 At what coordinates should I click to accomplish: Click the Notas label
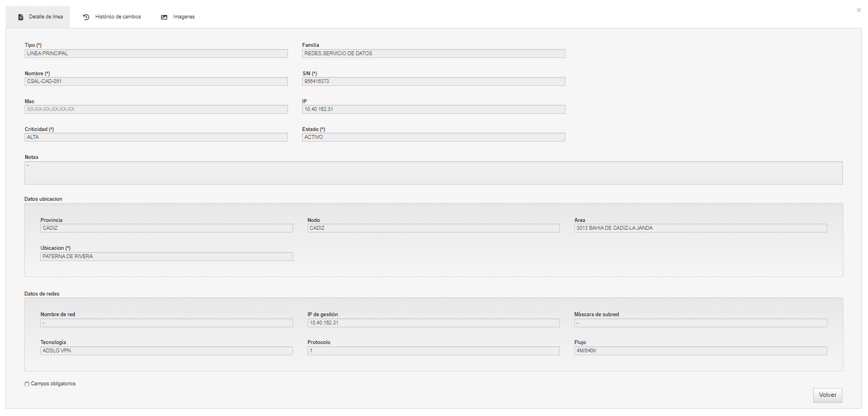[x=31, y=157]
